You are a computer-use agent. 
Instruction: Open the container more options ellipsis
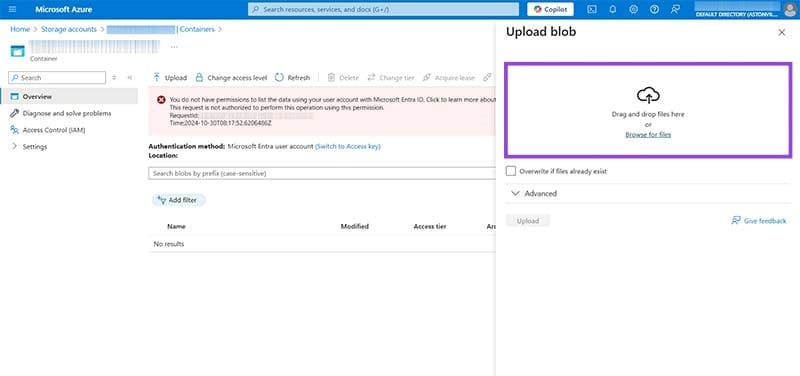pyautogui.click(x=174, y=46)
